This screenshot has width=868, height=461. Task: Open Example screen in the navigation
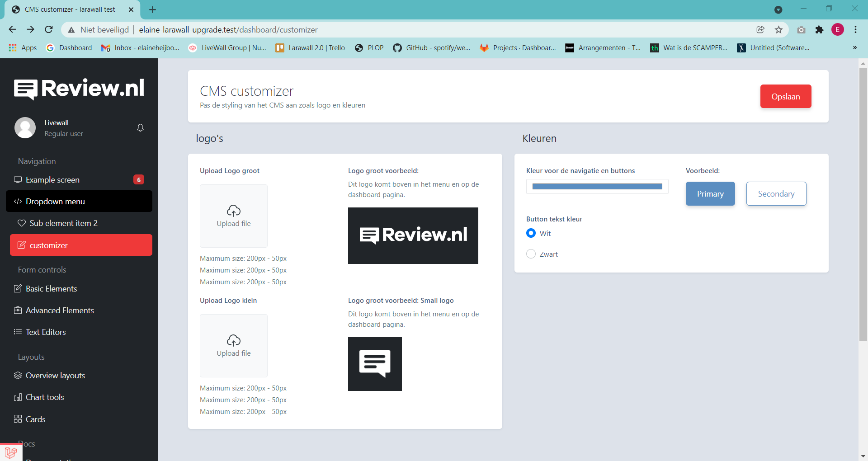coord(79,179)
